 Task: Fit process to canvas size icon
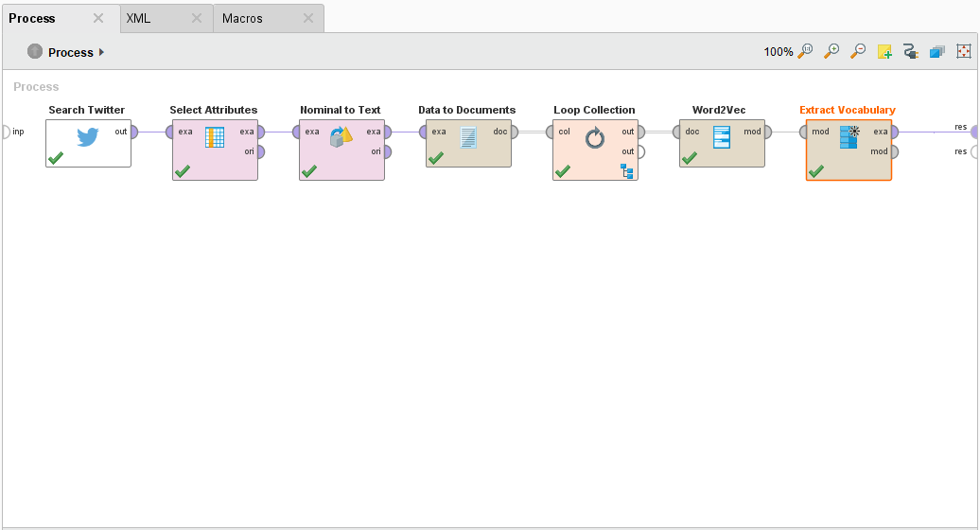(964, 51)
